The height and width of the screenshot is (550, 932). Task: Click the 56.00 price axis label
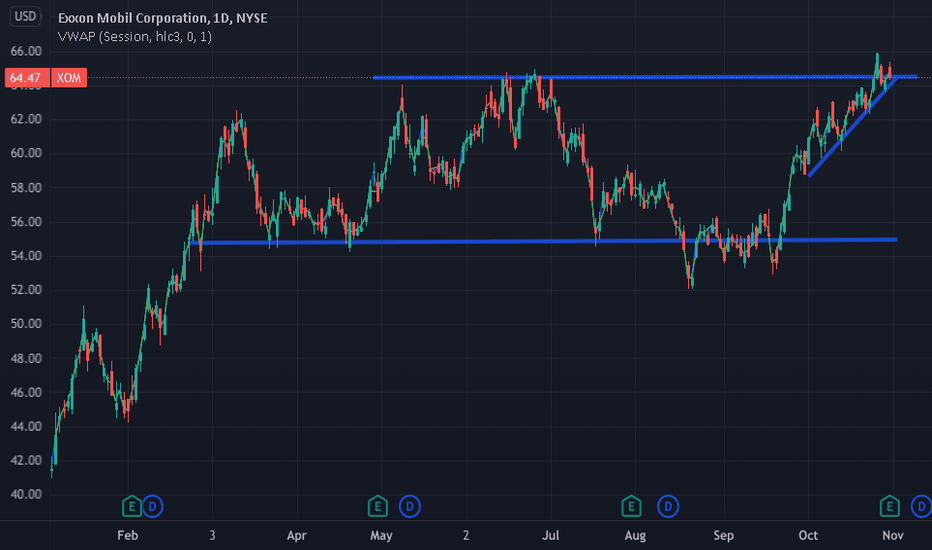point(26,222)
